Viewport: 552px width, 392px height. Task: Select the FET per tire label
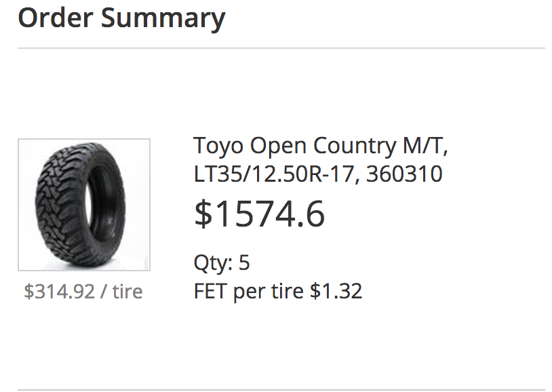click(249, 291)
